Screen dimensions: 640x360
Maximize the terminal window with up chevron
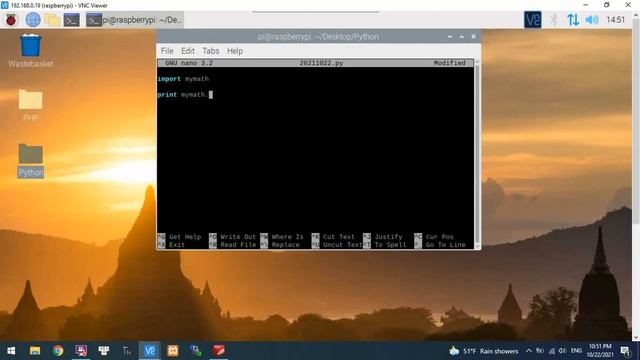(x=462, y=37)
